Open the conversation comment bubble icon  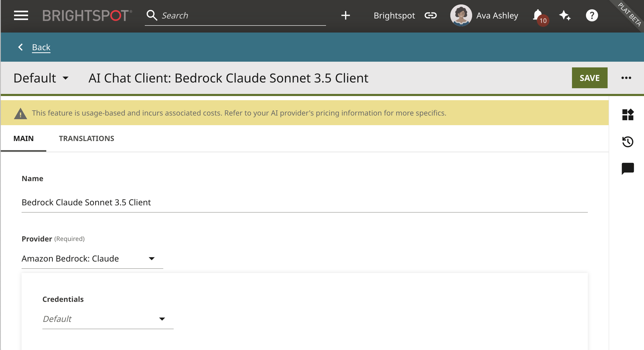coord(628,169)
